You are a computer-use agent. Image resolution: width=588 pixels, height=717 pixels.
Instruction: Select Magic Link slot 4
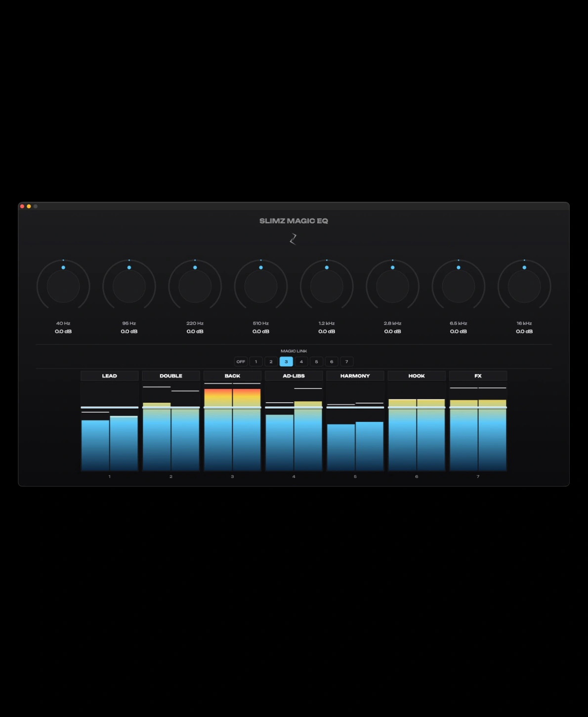pyautogui.click(x=301, y=362)
